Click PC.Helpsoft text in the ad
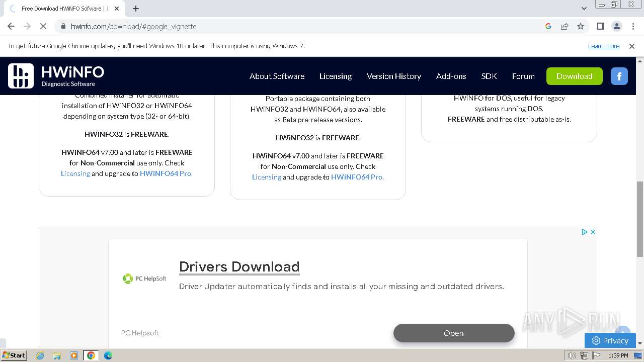 click(x=140, y=333)
